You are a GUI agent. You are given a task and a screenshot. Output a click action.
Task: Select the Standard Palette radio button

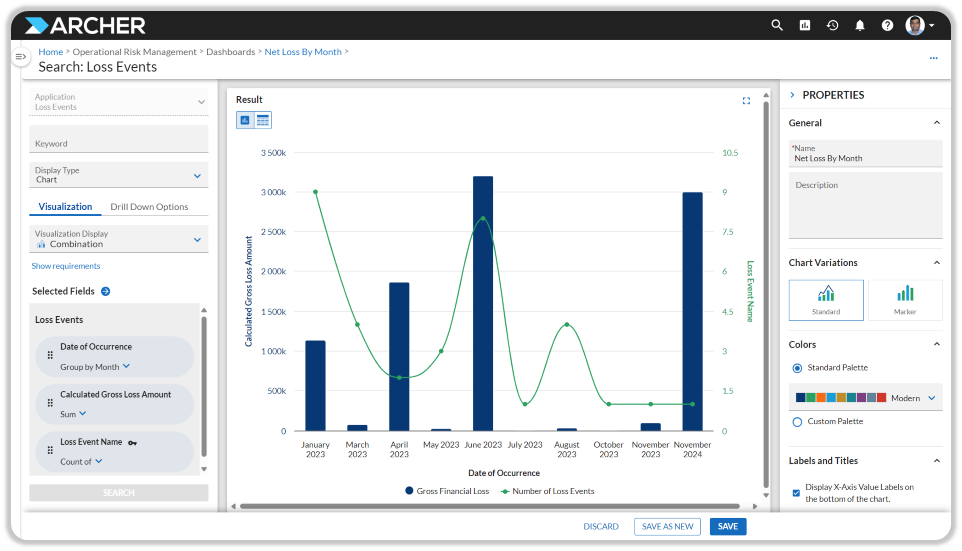(797, 368)
